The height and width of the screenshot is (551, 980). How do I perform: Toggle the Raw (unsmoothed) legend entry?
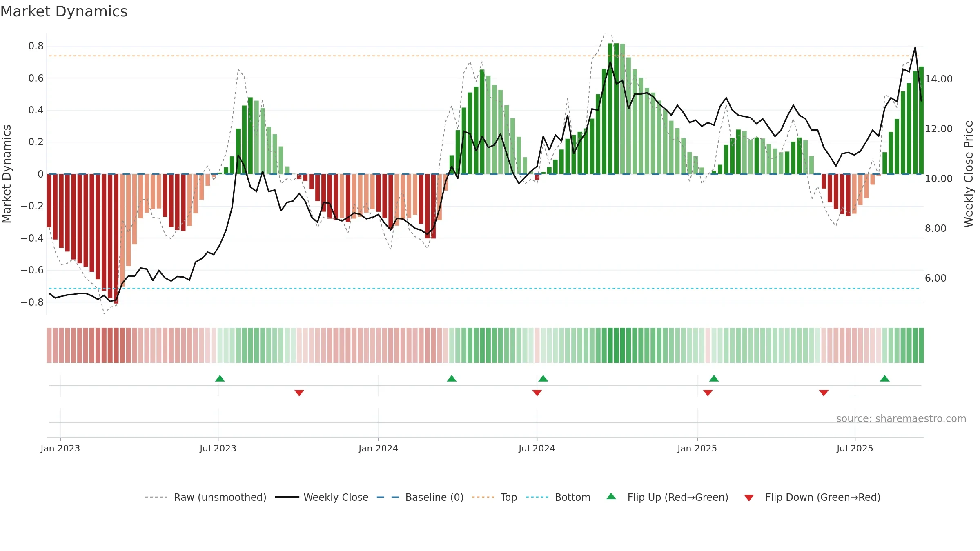pyautogui.click(x=206, y=497)
